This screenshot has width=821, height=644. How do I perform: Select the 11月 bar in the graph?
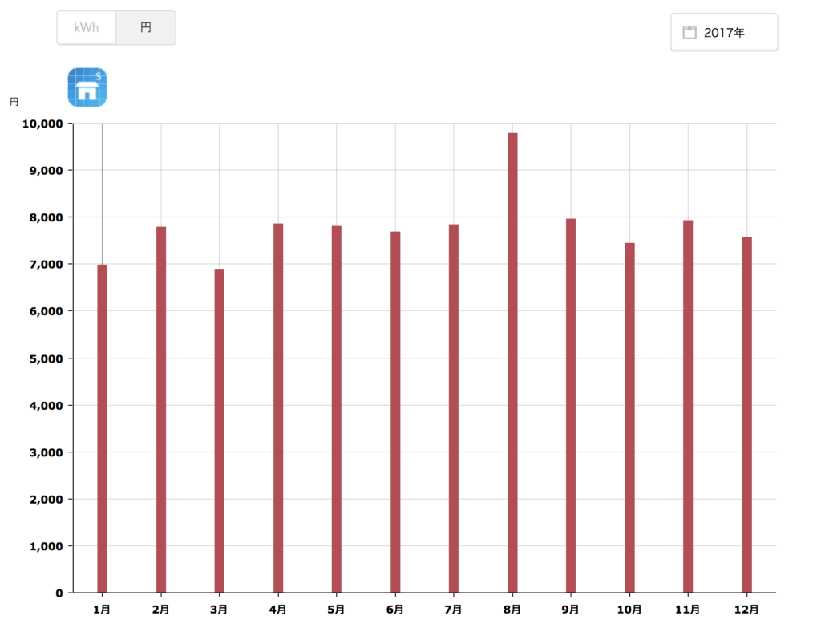click(688, 406)
